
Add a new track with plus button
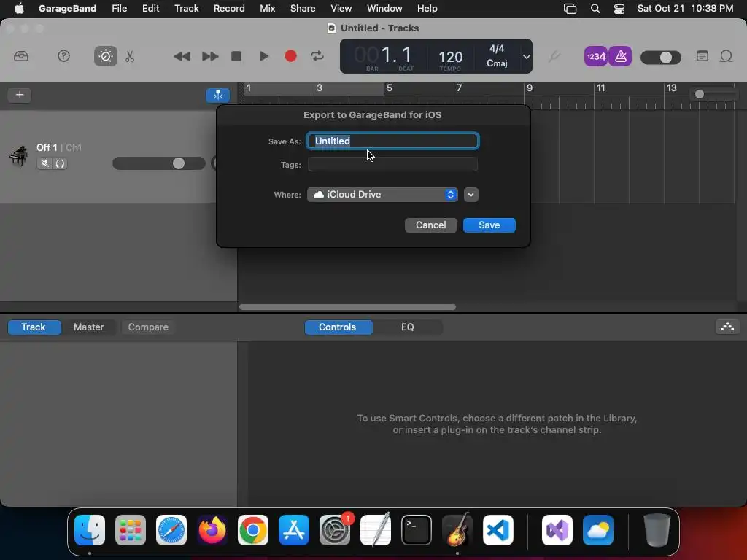pyautogui.click(x=20, y=95)
